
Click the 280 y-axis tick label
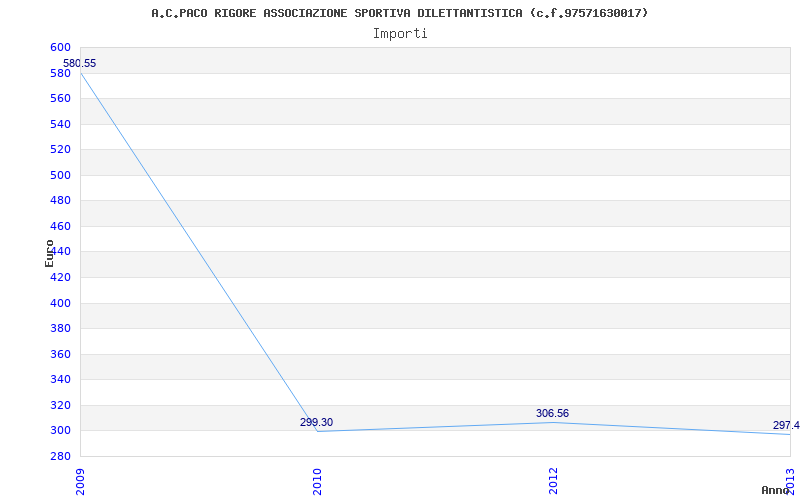pyautogui.click(x=60, y=456)
